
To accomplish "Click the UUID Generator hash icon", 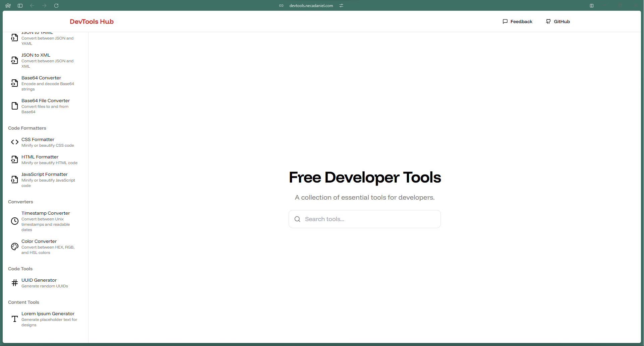I will point(14,283).
